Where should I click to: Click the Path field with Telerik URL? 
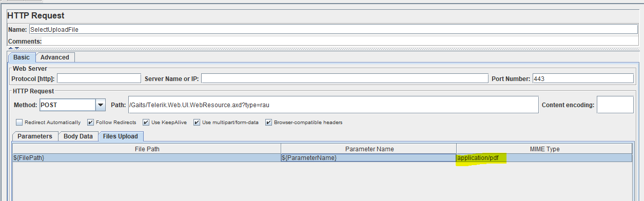click(333, 105)
